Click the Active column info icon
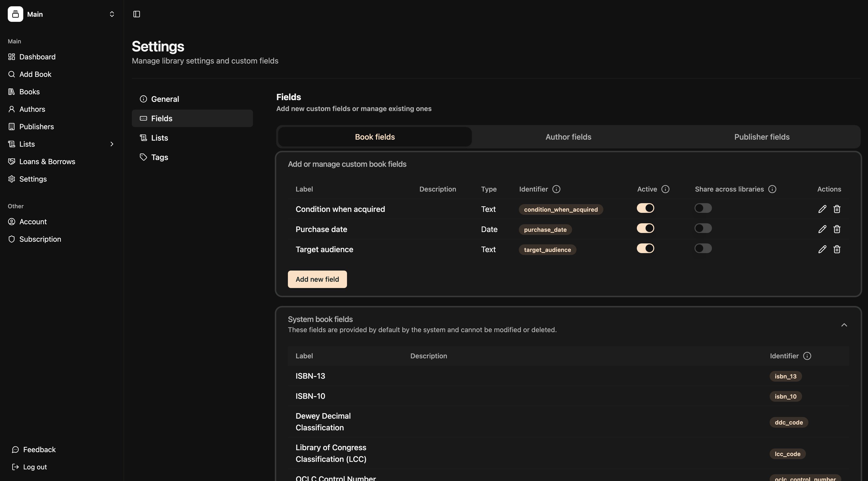 [665, 189]
